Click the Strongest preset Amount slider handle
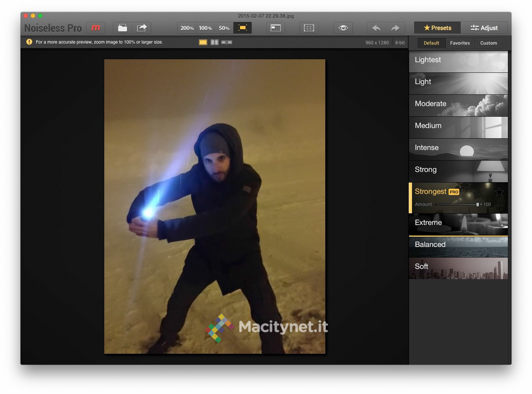The width and height of the screenshot is (532, 394). (477, 204)
